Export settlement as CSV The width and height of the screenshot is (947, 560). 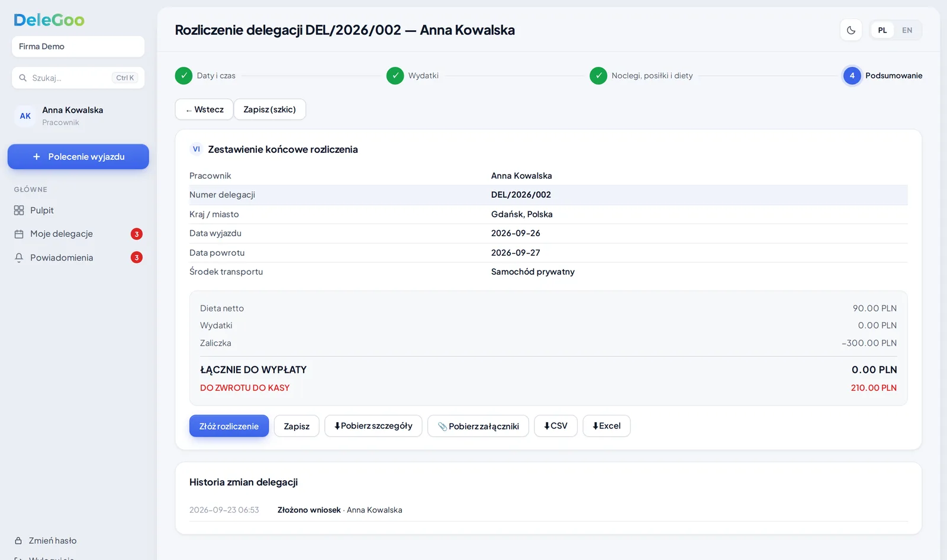[x=556, y=426]
